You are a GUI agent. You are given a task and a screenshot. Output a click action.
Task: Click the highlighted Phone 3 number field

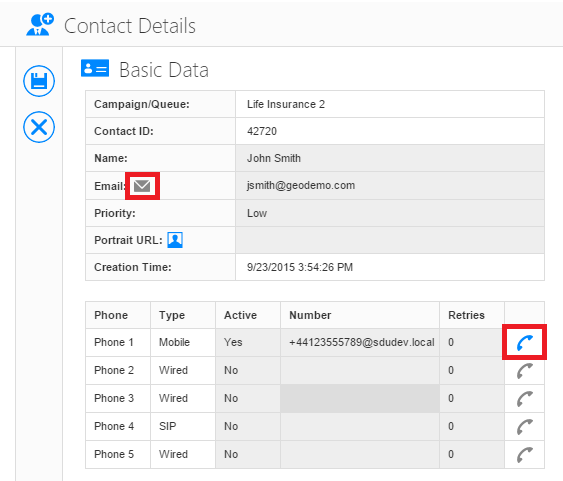point(360,398)
